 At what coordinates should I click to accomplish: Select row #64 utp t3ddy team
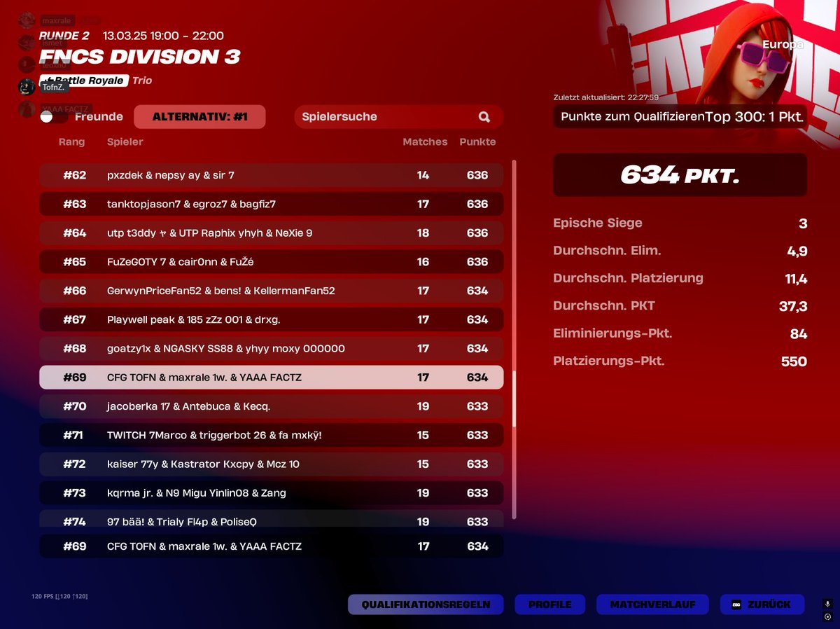tap(272, 233)
